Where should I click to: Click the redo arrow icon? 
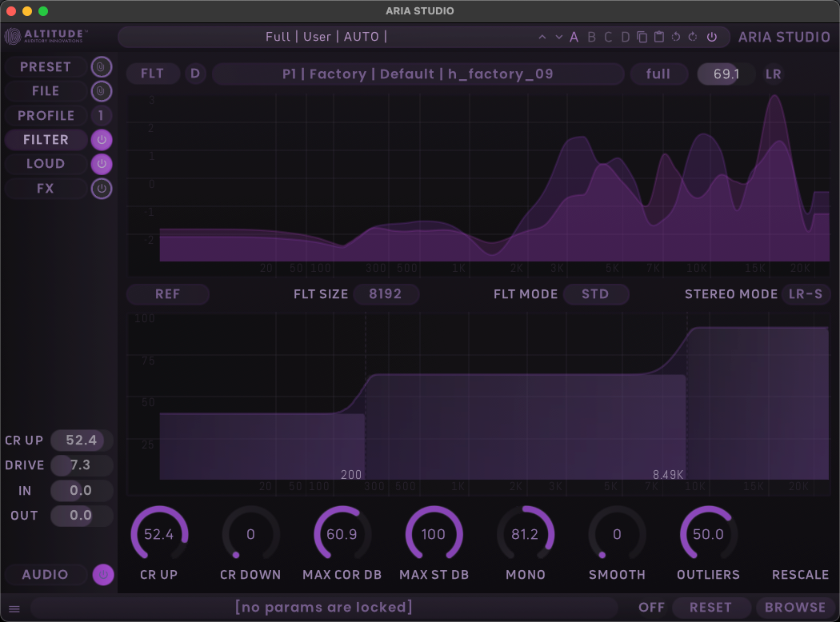click(x=693, y=37)
